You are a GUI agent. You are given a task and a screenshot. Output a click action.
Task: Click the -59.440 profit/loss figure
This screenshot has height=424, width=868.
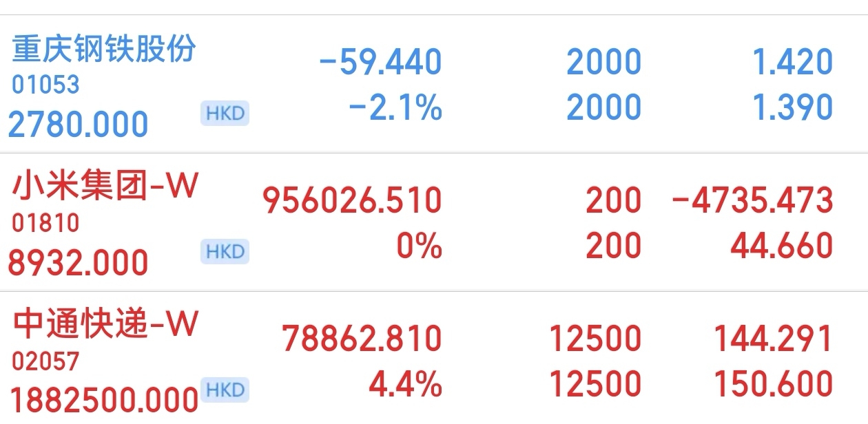[x=380, y=63]
